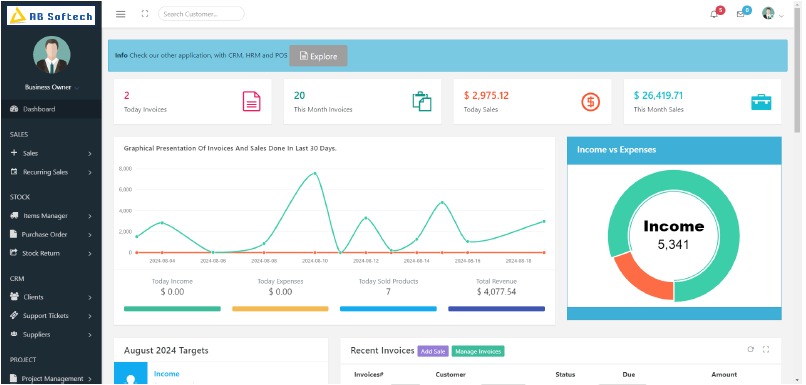Expand the Items Manager chevron
The image size is (806, 385).
tap(90, 216)
